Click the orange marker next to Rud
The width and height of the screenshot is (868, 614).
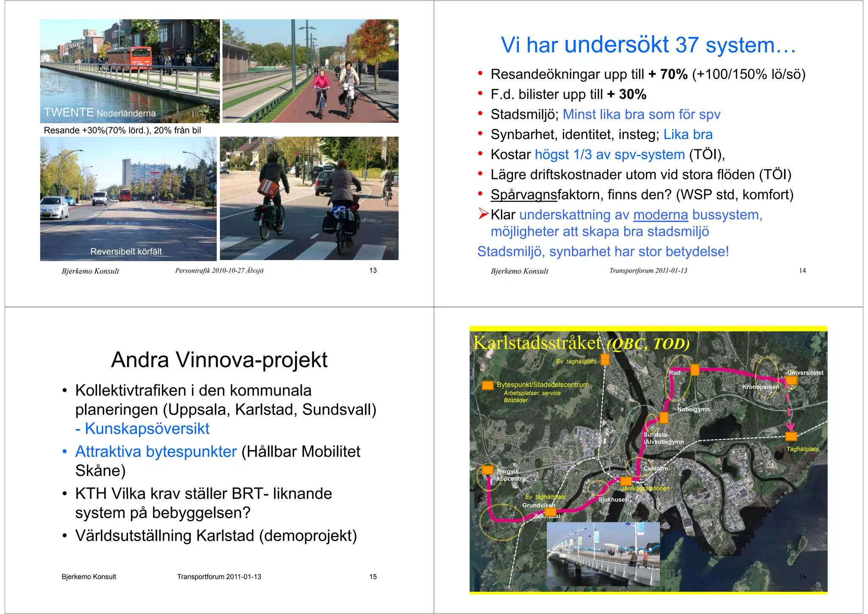click(x=695, y=370)
